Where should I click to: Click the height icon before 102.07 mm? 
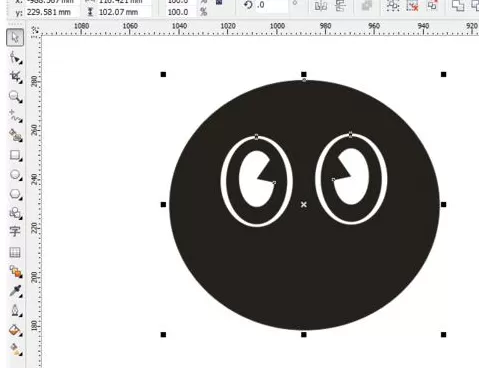pos(90,12)
